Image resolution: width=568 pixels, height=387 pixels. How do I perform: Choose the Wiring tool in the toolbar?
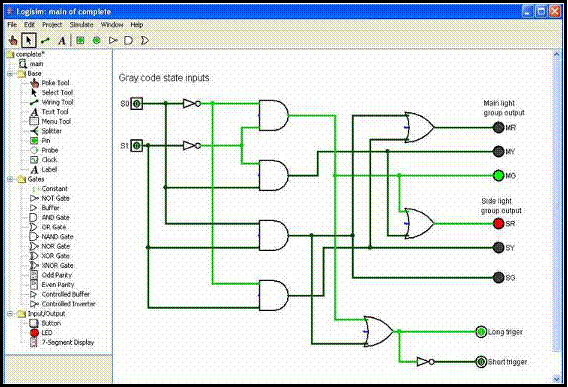(45, 41)
